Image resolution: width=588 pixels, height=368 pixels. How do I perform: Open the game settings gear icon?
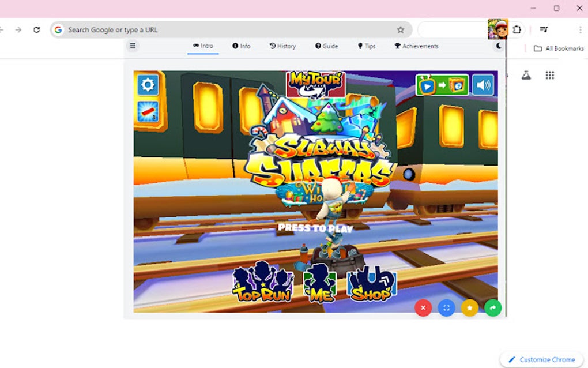[148, 85]
